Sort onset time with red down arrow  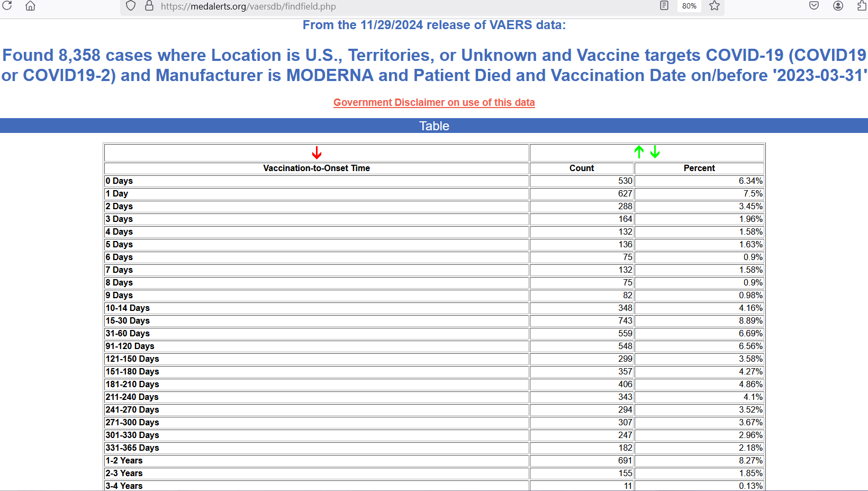click(317, 153)
